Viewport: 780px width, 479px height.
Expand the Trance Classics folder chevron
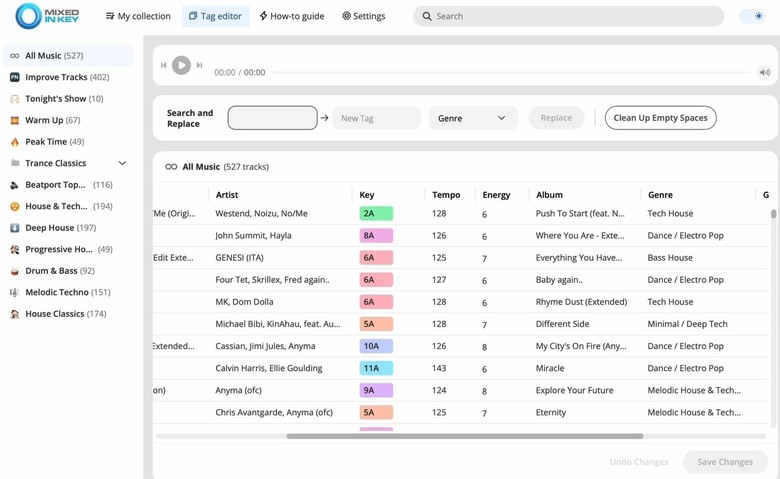(122, 163)
